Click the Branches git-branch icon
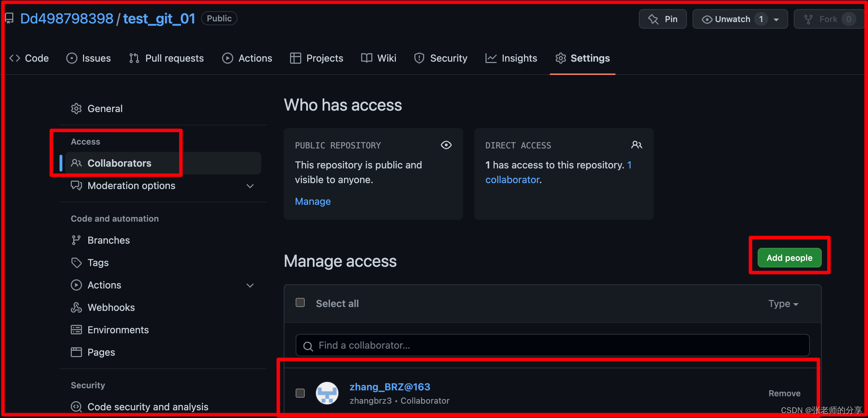The image size is (868, 418). point(76,240)
